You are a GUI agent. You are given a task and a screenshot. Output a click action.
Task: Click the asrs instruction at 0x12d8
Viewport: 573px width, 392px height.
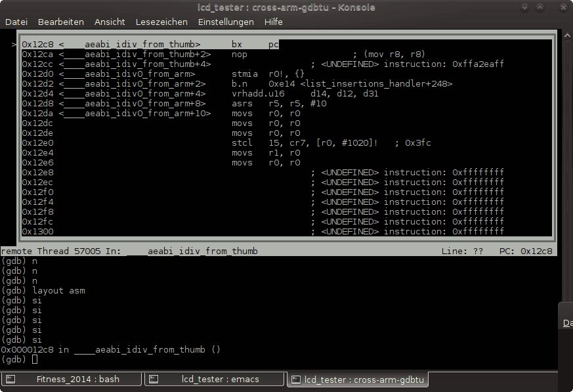point(279,104)
